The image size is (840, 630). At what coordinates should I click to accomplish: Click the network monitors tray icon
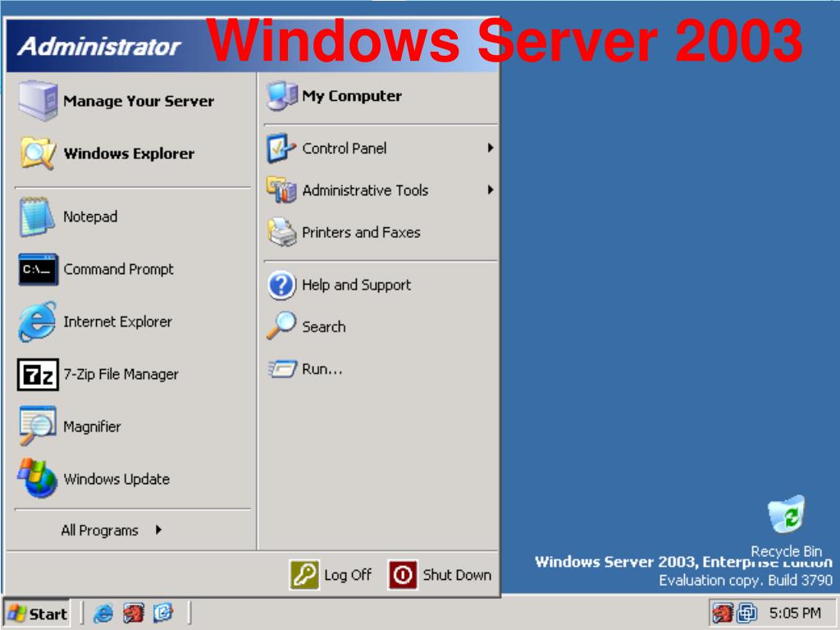click(746, 613)
